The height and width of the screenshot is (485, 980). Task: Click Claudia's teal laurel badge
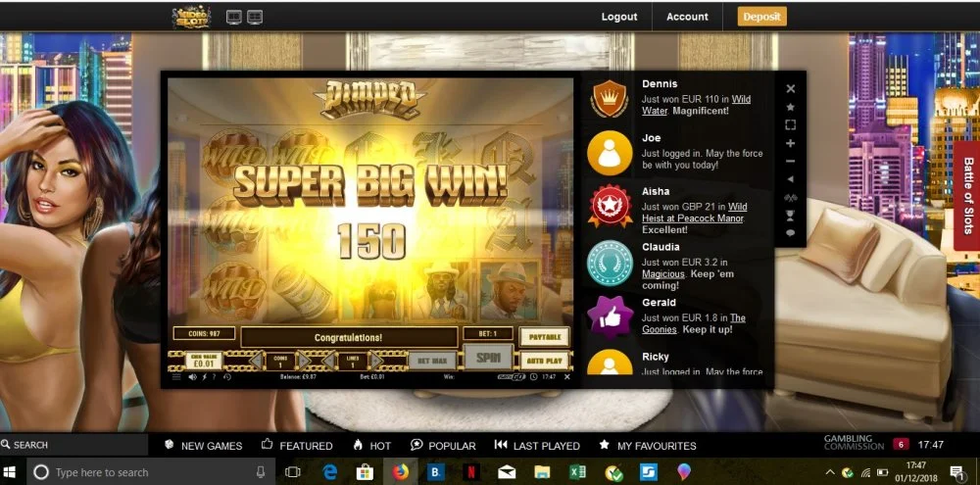pyautogui.click(x=610, y=264)
